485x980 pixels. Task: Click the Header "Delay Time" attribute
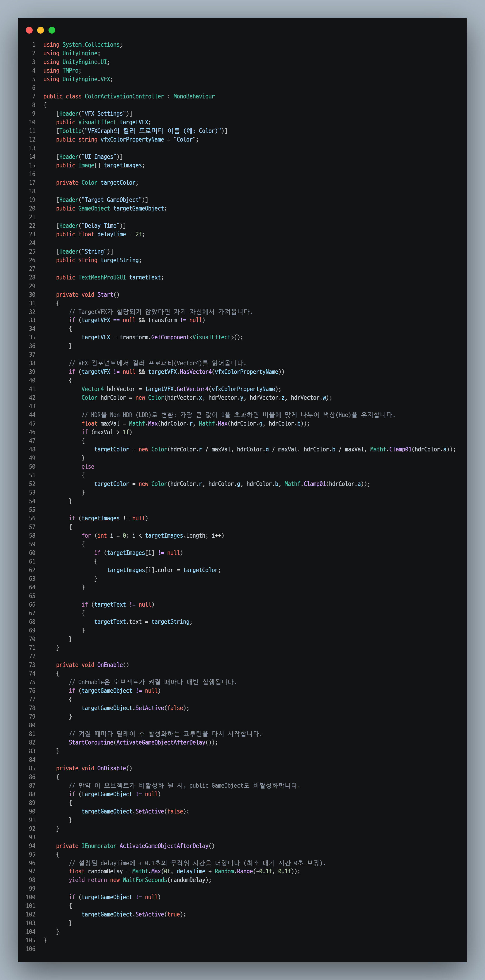coord(91,225)
